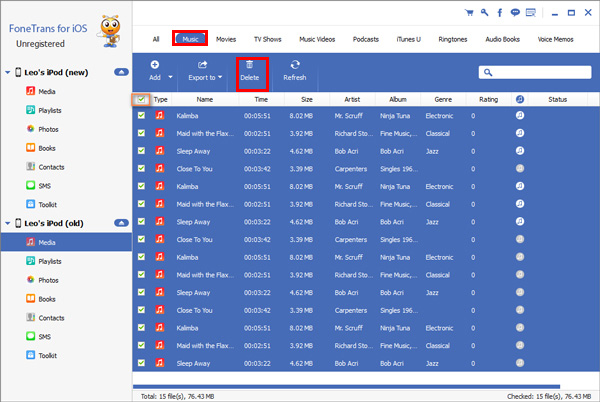
Task: Collapse the Leo's iPod (old) tree
Action: (x=7, y=223)
